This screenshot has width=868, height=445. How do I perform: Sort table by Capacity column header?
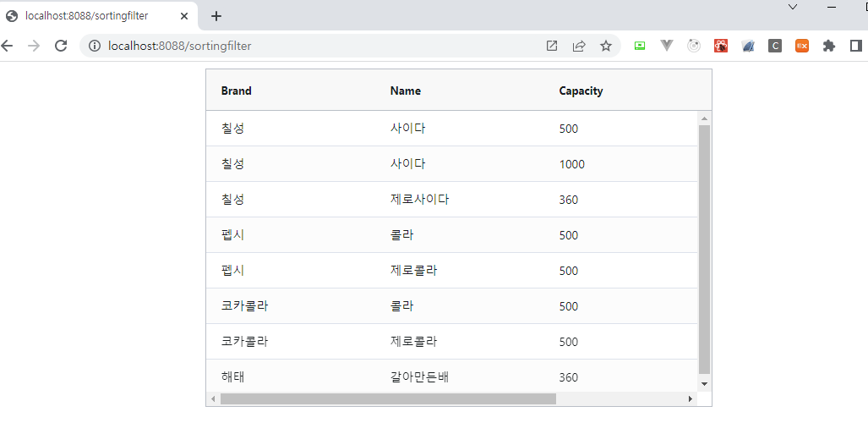tap(581, 91)
